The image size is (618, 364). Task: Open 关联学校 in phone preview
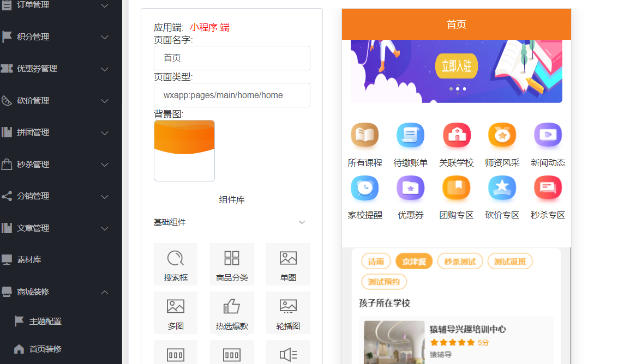pos(457,144)
